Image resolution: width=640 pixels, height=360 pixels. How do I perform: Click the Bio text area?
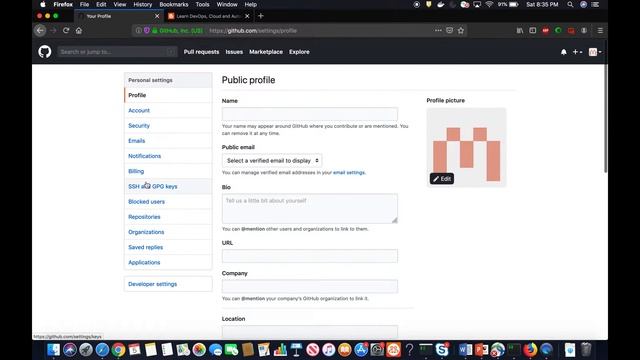pos(310,209)
